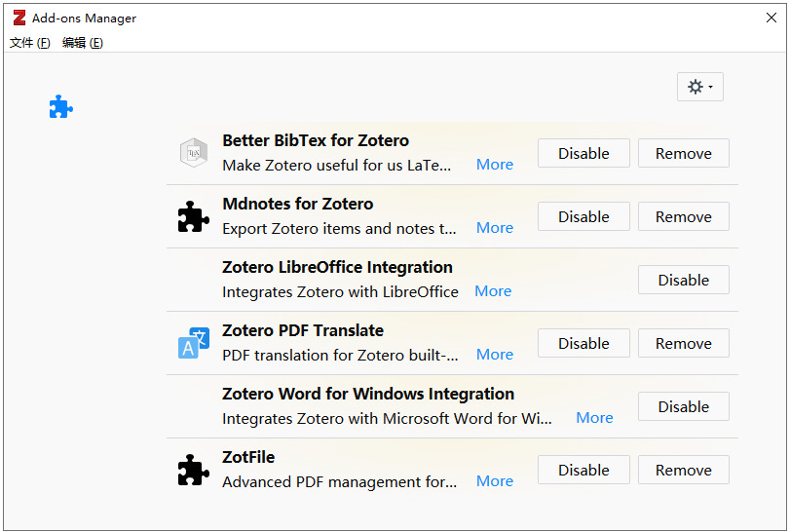Click 'Integrates Zotero with Microsoft Word for Wi...'

[x=387, y=419]
